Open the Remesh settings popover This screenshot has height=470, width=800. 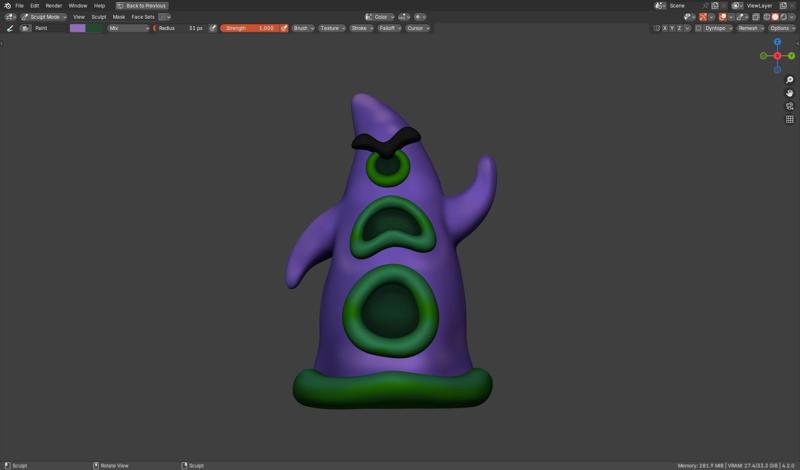click(x=751, y=28)
